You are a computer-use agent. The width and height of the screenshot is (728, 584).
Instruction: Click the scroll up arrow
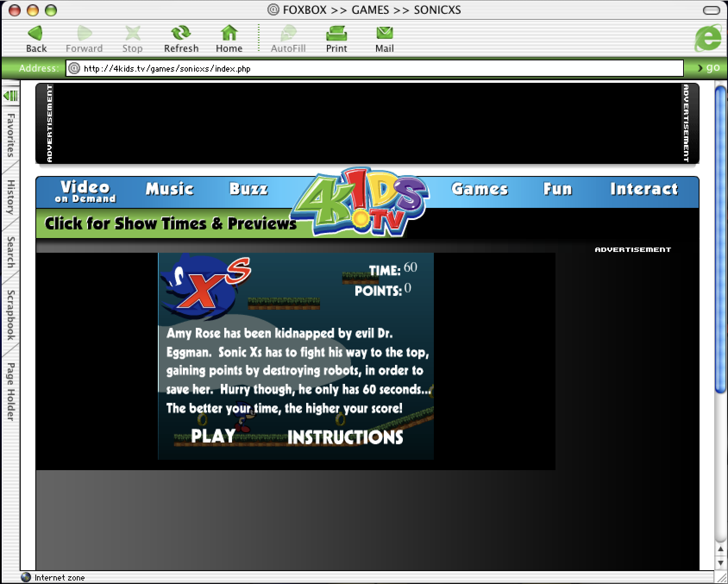tap(720, 550)
